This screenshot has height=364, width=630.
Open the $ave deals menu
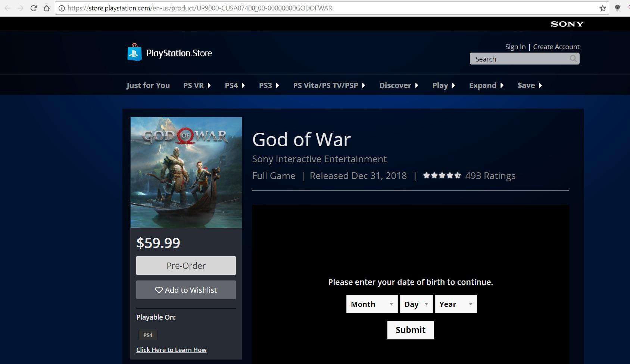click(530, 85)
